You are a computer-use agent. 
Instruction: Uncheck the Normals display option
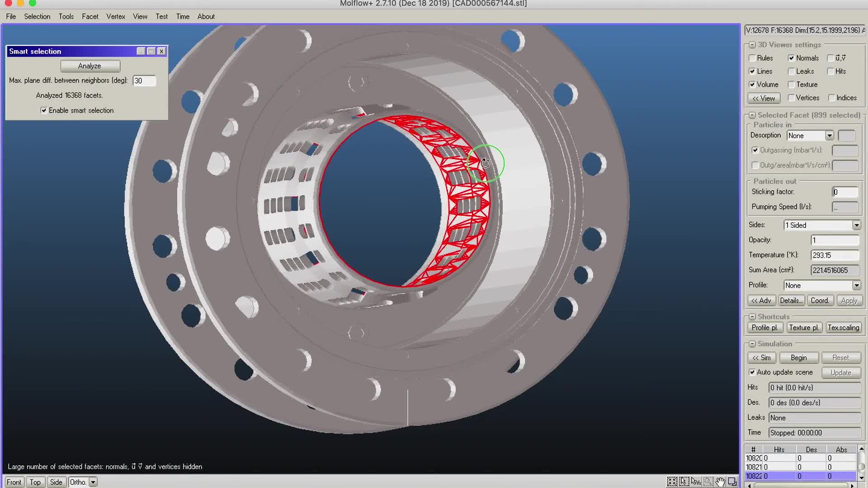point(791,58)
